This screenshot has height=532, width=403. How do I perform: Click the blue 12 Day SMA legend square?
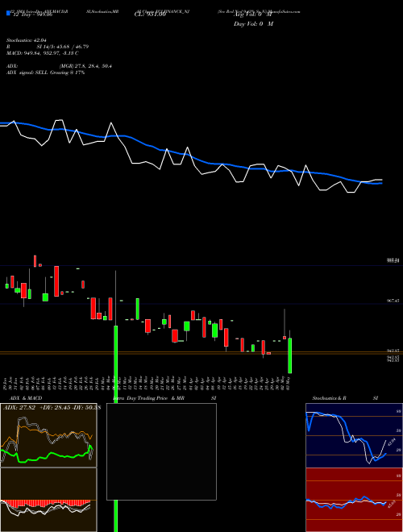tap(8, 13)
